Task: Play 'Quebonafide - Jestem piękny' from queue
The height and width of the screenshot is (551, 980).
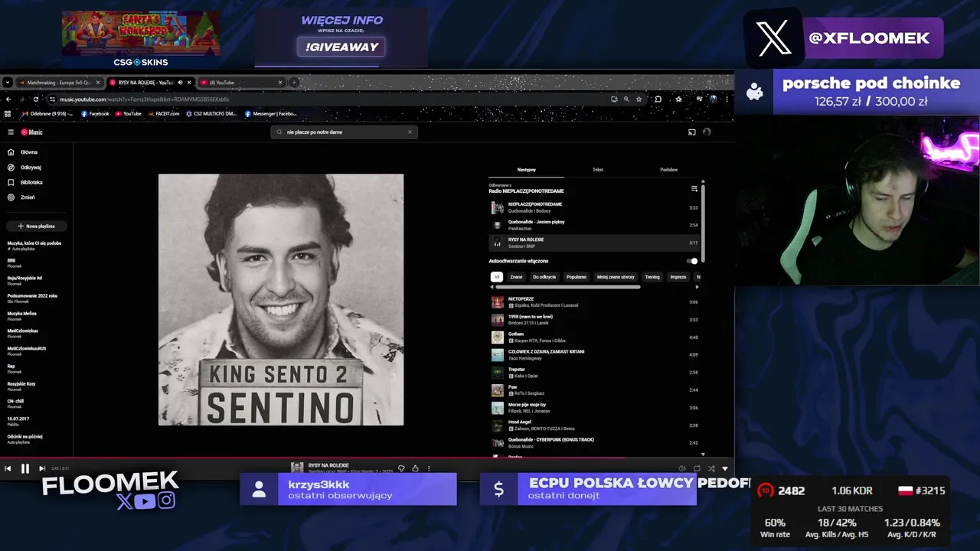Action: 594,225
